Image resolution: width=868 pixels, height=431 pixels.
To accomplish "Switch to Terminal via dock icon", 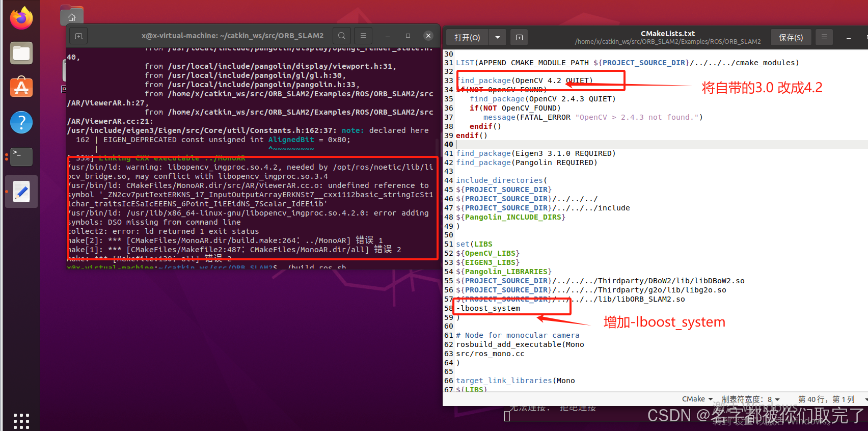I will pyautogui.click(x=21, y=157).
